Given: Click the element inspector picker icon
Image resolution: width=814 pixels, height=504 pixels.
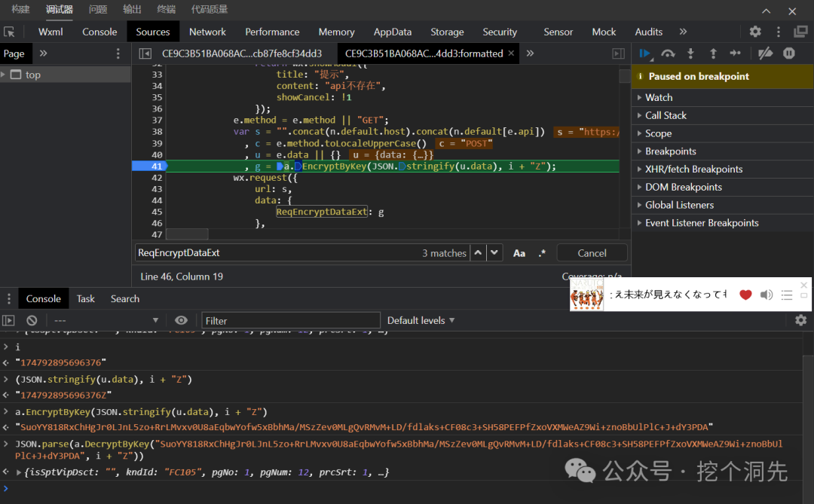Looking at the screenshot, I should click(x=9, y=32).
